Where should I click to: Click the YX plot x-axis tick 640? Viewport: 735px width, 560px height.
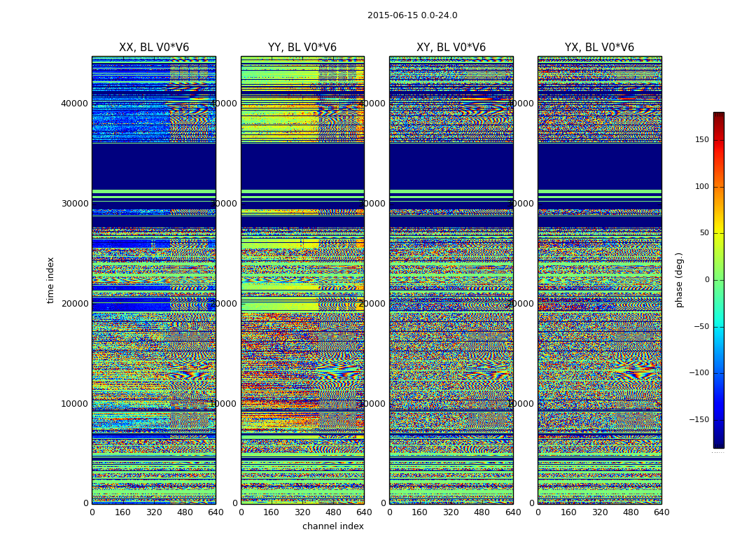[661, 512]
